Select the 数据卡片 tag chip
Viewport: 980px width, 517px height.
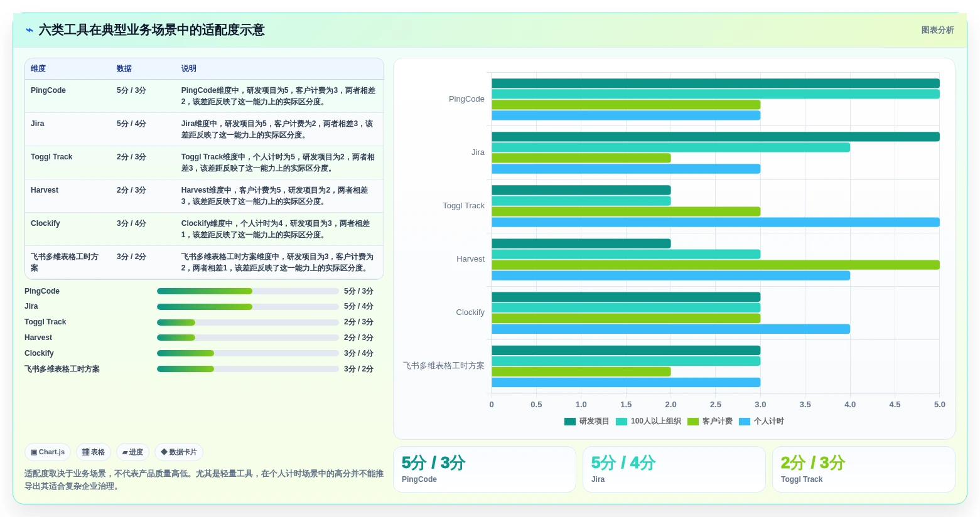point(179,452)
